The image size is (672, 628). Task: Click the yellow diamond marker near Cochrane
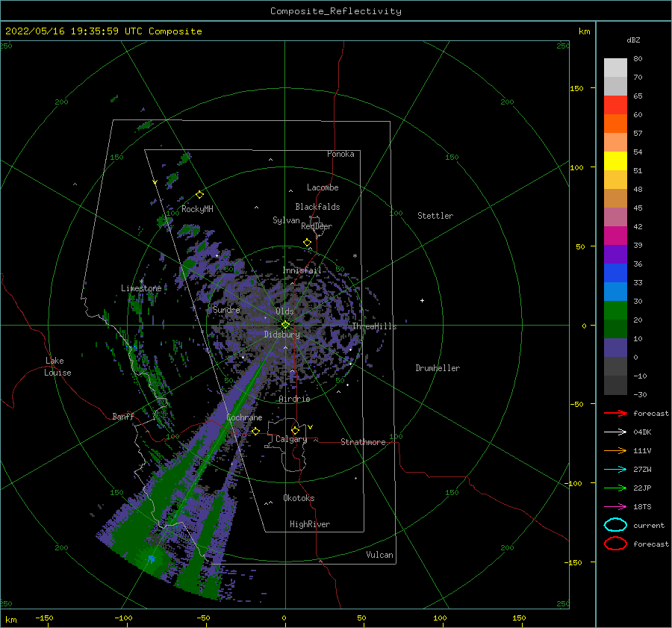pos(256,431)
